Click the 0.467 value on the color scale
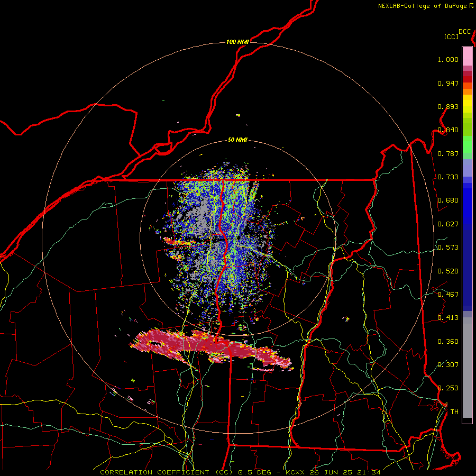The image size is (476, 476). tap(448, 294)
